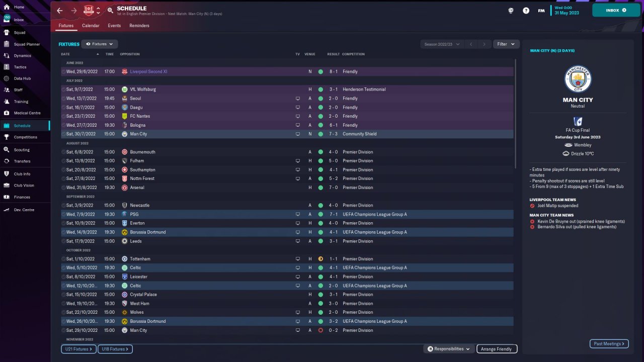Click the Result column header
This screenshot has width=644, height=362.
(x=333, y=54)
